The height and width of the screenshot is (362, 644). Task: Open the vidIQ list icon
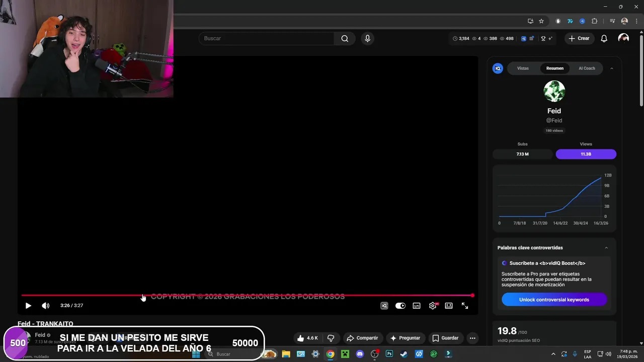[531, 38]
